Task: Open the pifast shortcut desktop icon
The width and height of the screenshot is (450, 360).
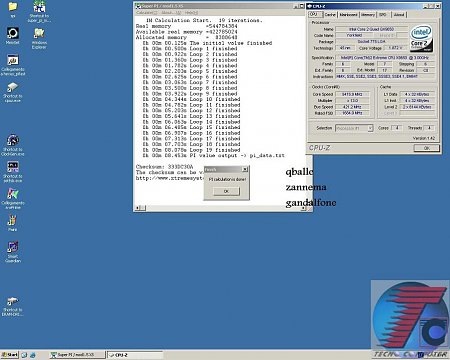Action: pyautogui.click(x=13, y=65)
